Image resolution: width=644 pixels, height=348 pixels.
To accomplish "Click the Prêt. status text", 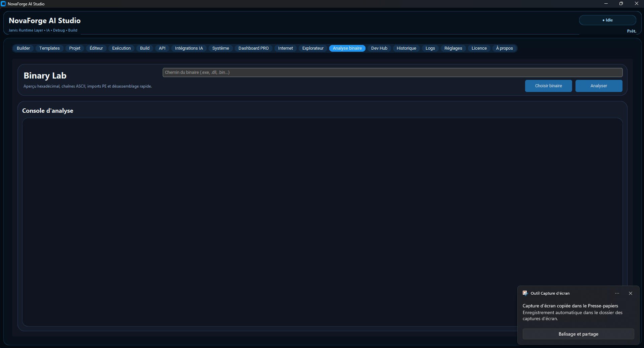I will (632, 31).
